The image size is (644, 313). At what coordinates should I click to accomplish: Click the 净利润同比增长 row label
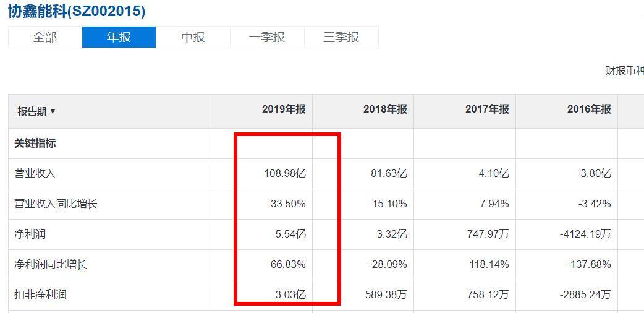click(x=51, y=264)
